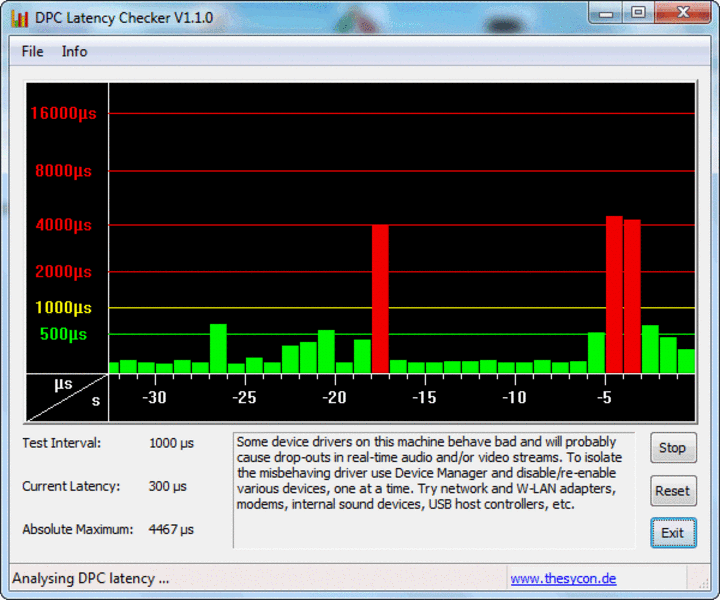The width and height of the screenshot is (720, 600).
Task: Click the Reset button
Action: 673,491
